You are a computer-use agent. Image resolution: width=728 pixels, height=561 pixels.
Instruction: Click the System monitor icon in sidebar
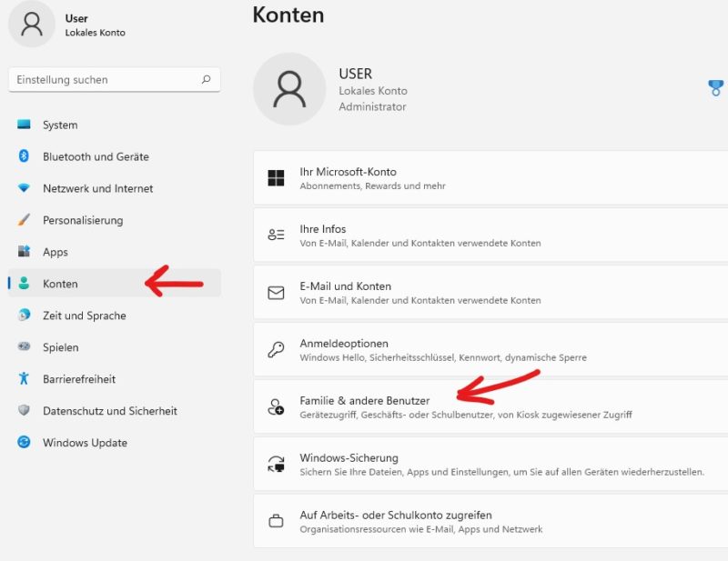click(24, 125)
